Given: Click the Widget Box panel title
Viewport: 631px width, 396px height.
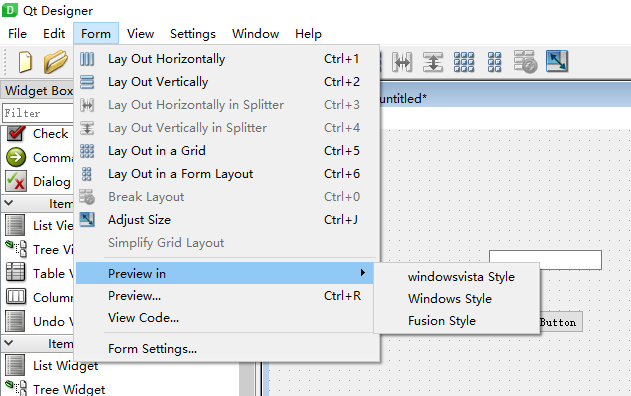Looking at the screenshot, I should pyautogui.click(x=39, y=91).
